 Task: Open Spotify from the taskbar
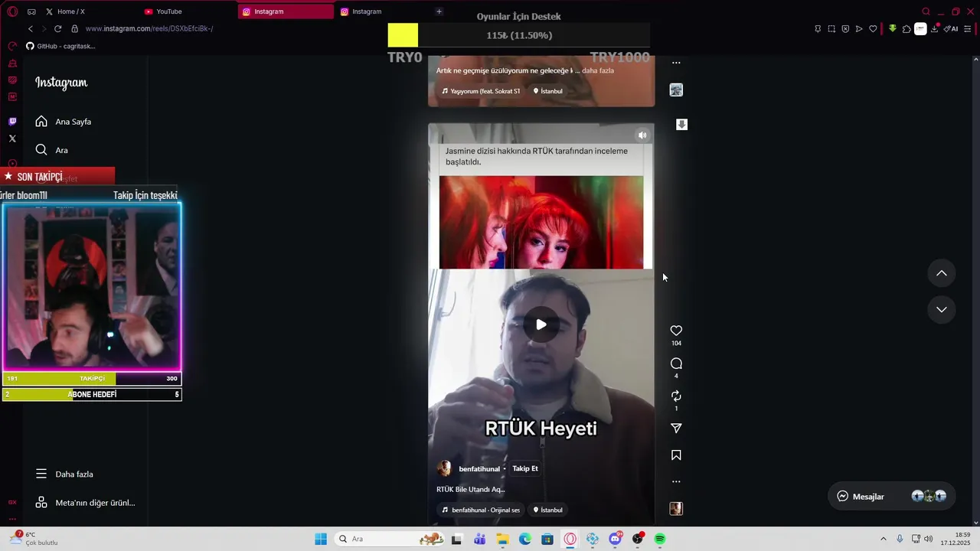coord(660,539)
